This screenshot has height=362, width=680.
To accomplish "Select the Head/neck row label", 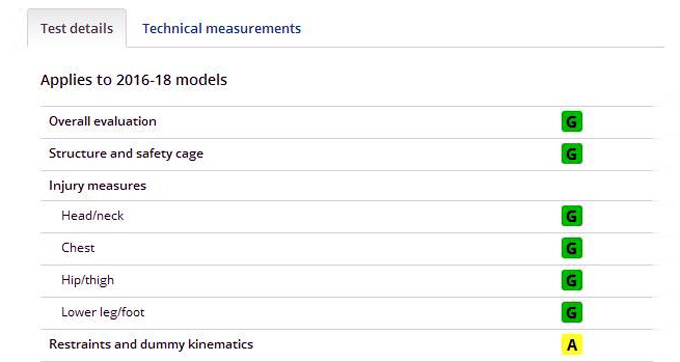I will pyautogui.click(x=92, y=215).
